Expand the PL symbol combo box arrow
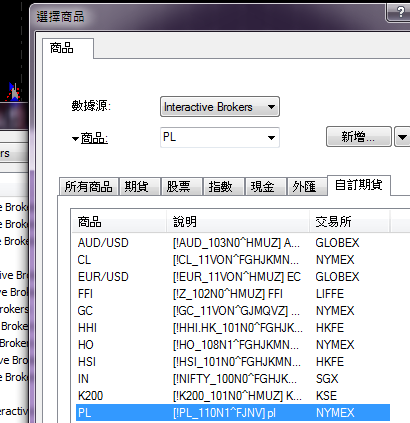 271,137
